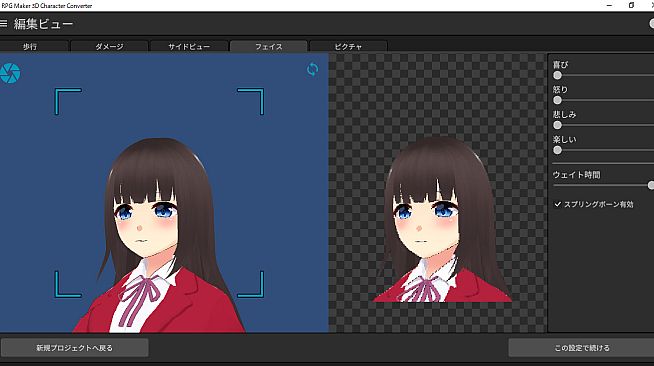Click the ウェイト時間 slider handle
The image size is (654, 366).
651,185
